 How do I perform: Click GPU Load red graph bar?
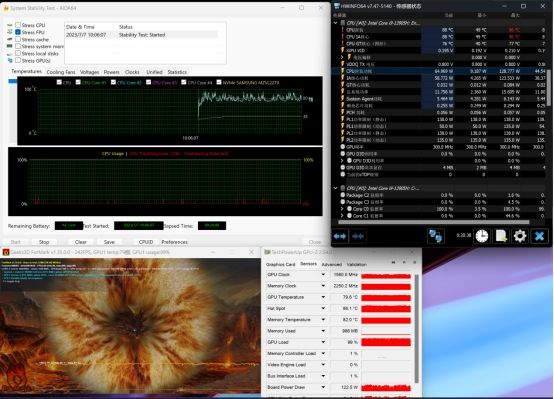(386, 342)
